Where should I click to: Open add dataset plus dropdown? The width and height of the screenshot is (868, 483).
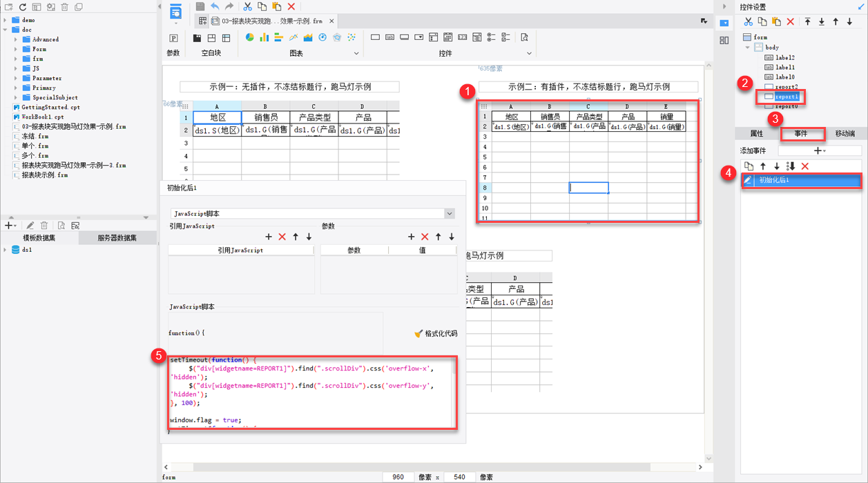[x=11, y=226]
